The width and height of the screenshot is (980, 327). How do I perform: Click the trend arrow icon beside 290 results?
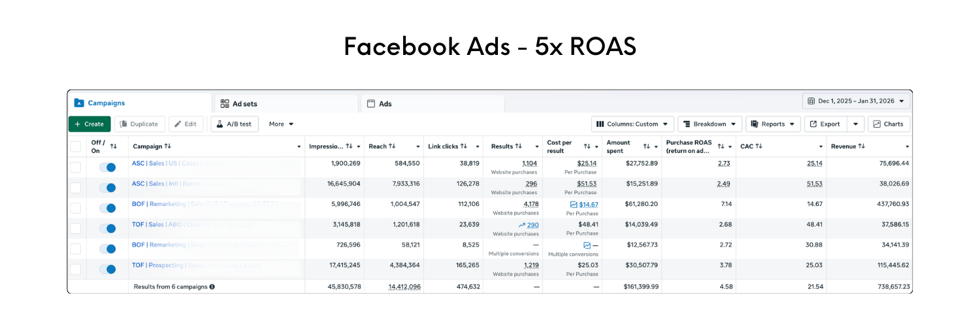click(522, 225)
